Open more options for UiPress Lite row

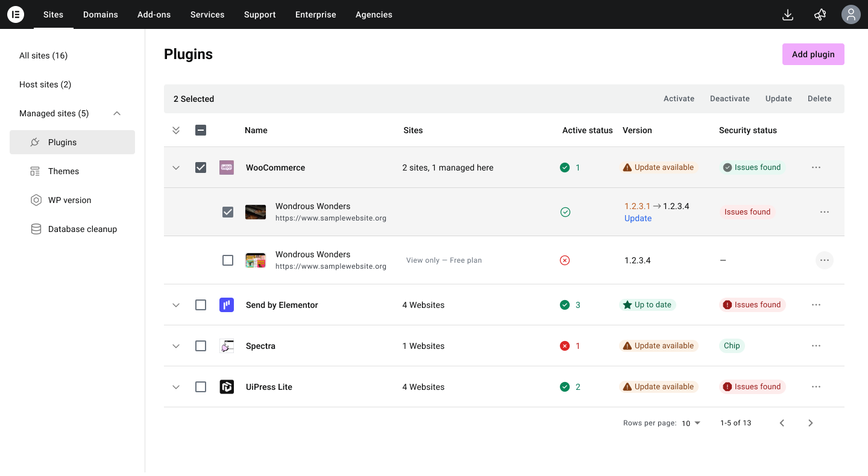coord(816,387)
